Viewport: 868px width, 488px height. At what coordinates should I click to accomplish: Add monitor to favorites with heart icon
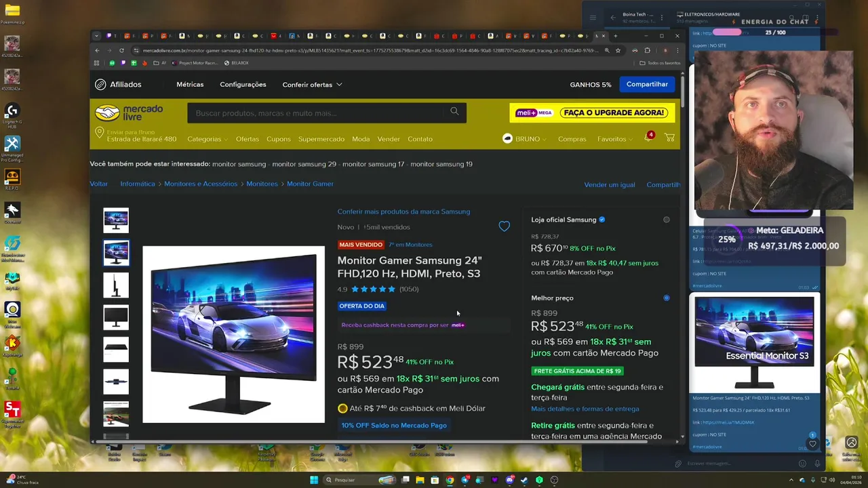[504, 226]
